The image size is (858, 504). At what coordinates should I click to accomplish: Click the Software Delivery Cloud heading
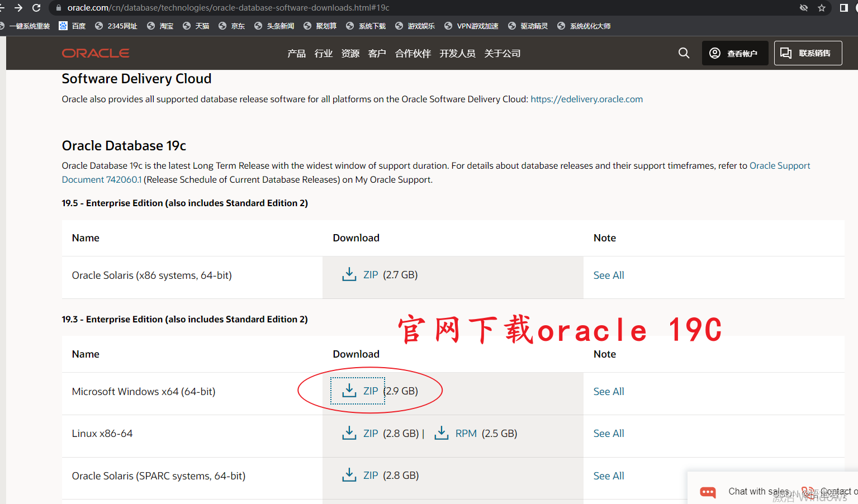pyautogui.click(x=136, y=79)
